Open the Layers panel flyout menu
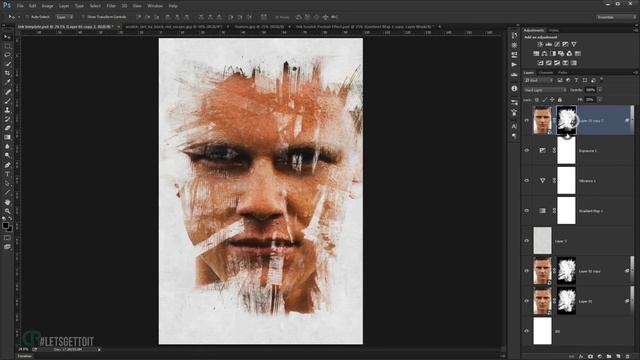This screenshot has width=640, height=360. pos(635,73)
